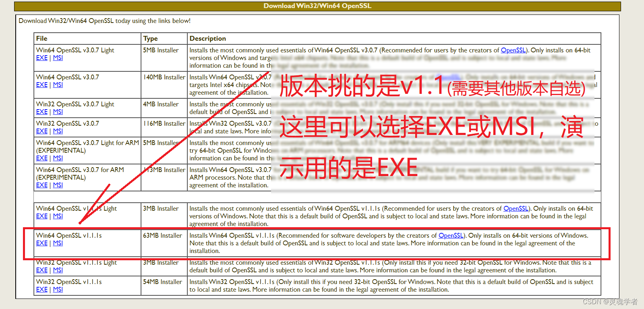Download EXE for Win64 v3.0.7 Light for ARM
The image size is (644, 309).
[x=42, y=158]
